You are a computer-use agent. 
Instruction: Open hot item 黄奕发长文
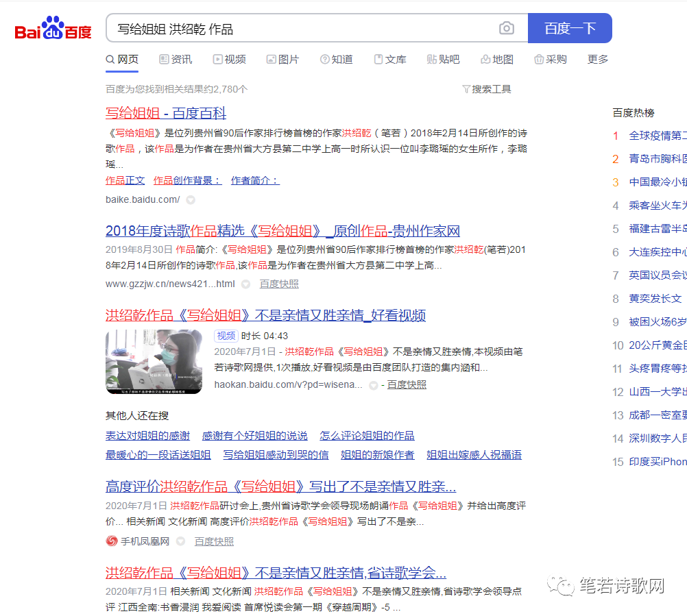pyautogui.click(x=655, y=299)
